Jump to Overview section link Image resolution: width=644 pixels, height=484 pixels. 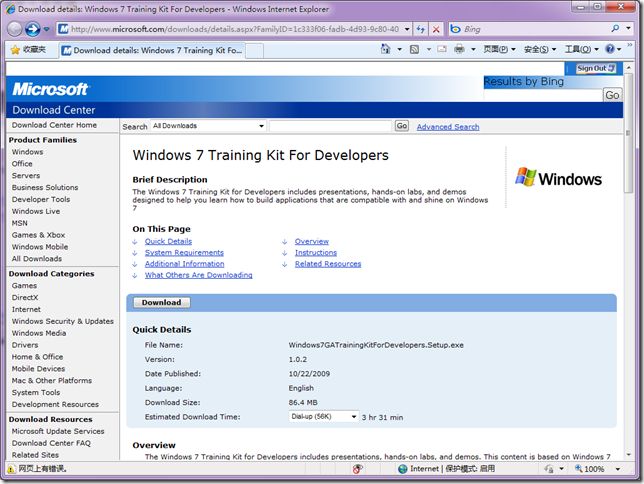click(x=312, y=241)
